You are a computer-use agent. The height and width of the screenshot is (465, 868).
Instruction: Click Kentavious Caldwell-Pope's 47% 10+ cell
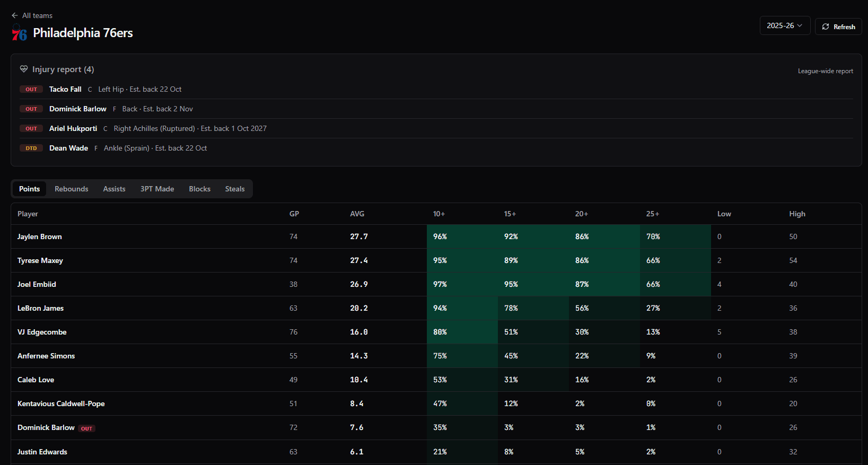(462, 403)
